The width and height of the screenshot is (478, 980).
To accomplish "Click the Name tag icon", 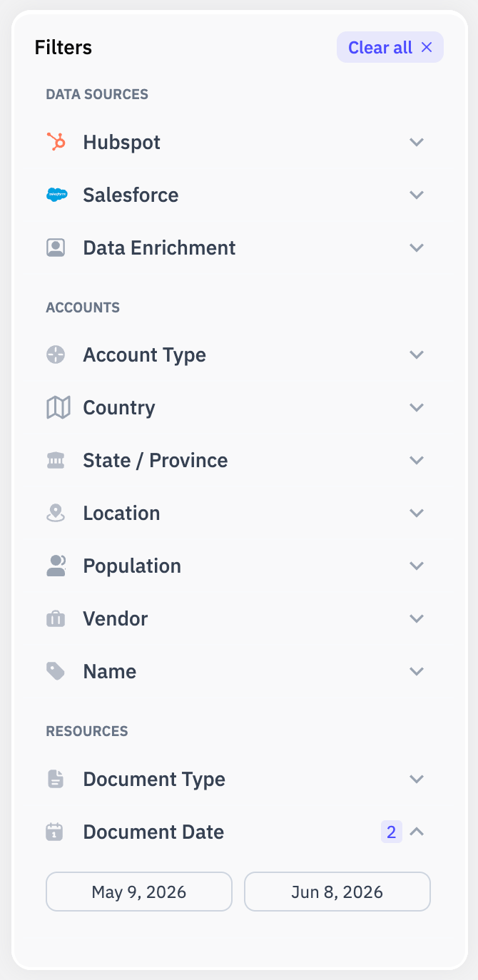I will pos(56,671).
